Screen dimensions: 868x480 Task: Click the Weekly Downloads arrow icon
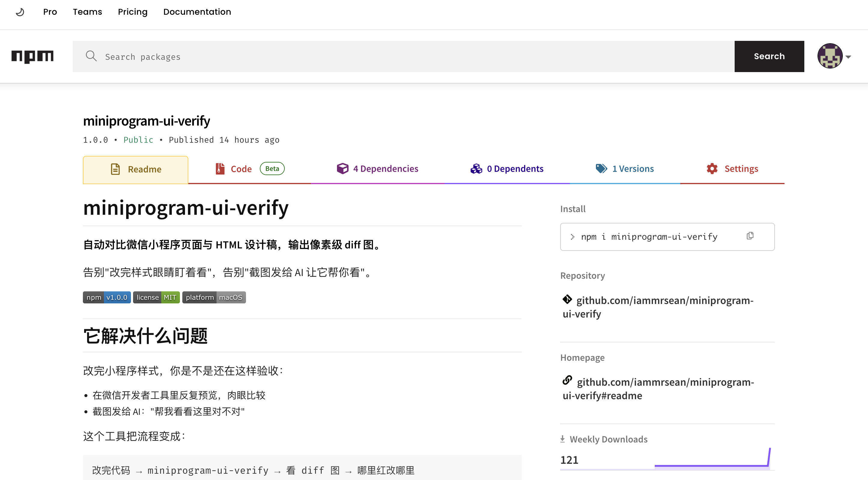tap(562, 439)
